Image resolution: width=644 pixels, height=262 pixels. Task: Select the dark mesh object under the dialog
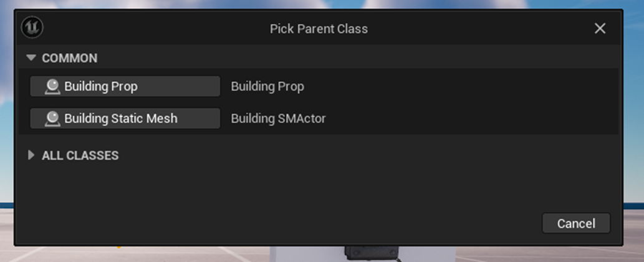pyautogui.click(x=372, y=253)
